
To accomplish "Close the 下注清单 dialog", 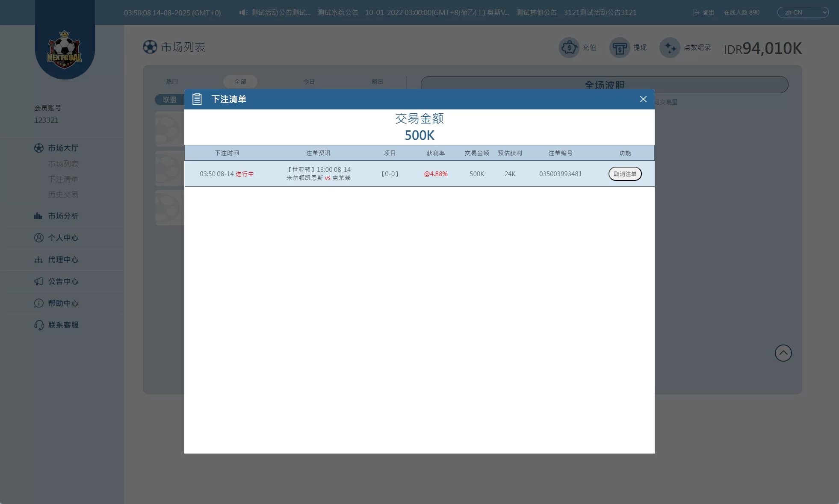I will point(643,99).
